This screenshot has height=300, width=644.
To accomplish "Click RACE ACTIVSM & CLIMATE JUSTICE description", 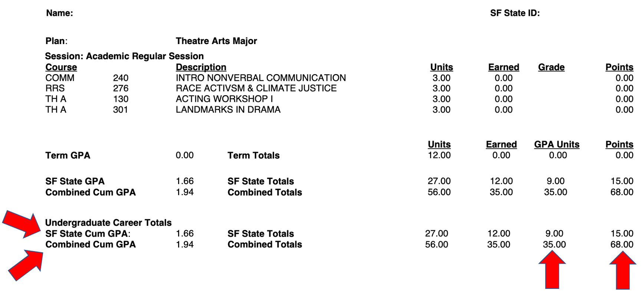I will tap(256, 89).
